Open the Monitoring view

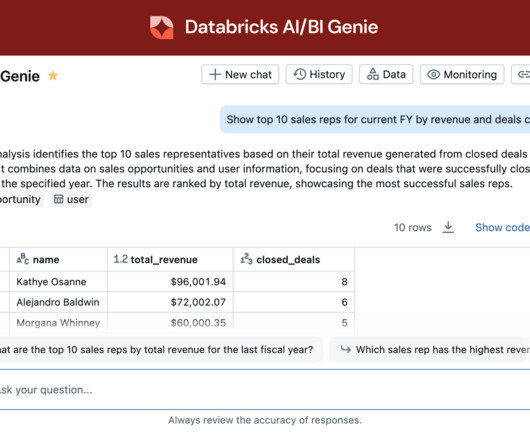point(462,74)
